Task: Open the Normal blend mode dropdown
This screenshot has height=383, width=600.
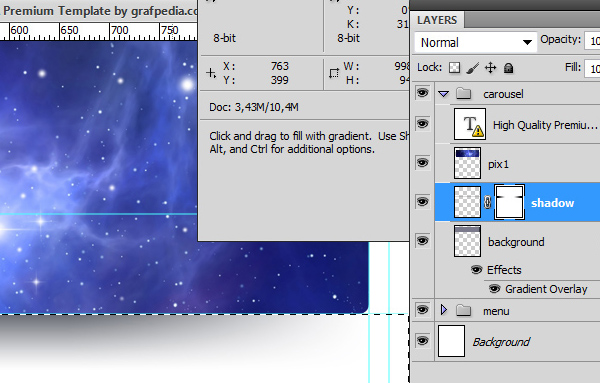Action: (x=476, y=42)
